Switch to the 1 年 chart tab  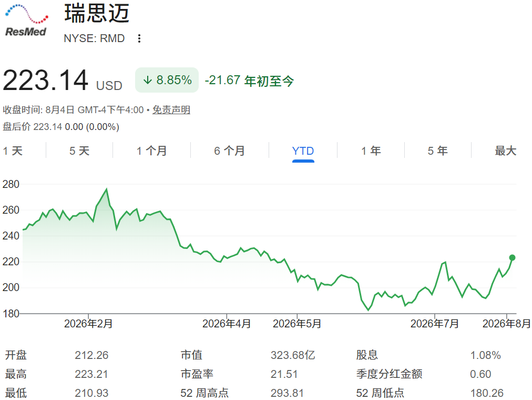[x=371, y=151]
